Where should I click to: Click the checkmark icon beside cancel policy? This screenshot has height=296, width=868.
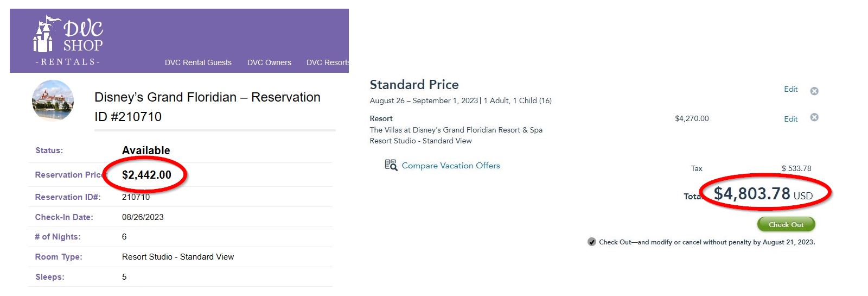point(591,242)
